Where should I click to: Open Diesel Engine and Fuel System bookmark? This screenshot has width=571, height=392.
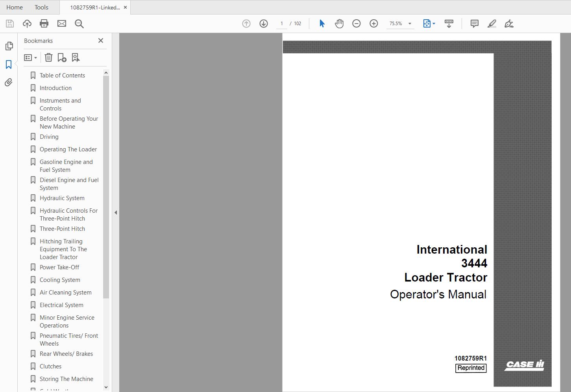click(69, 184)
